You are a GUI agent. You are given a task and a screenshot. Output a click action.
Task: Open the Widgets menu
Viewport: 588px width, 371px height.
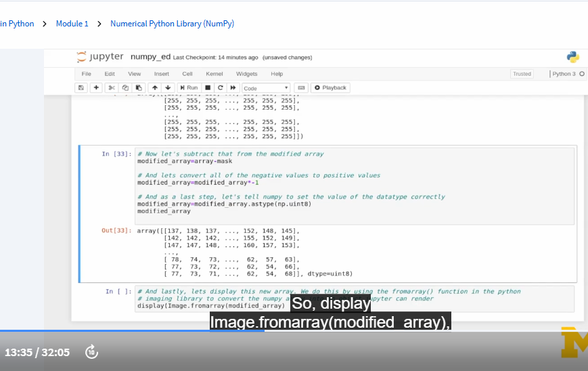pos(246,74)
